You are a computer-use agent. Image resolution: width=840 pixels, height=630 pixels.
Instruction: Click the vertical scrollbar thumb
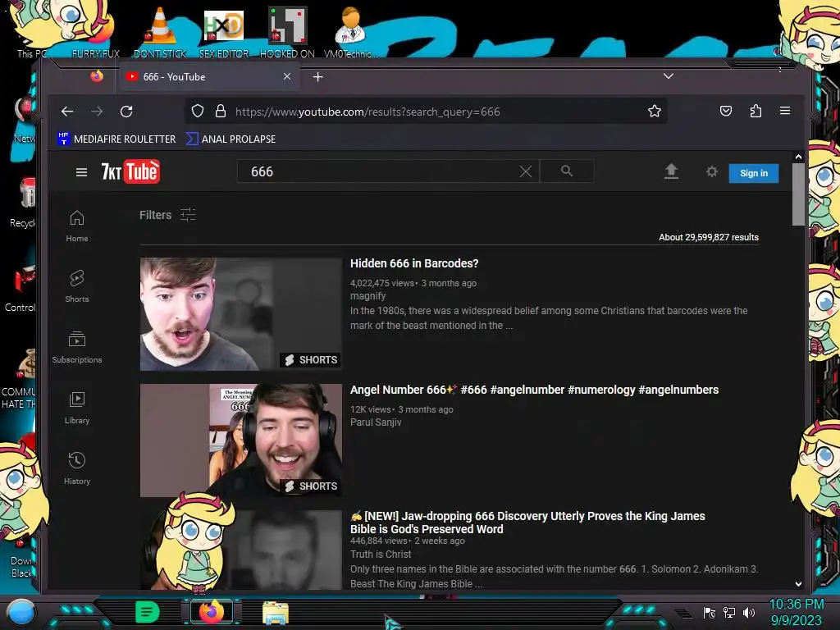pos(798,195)
